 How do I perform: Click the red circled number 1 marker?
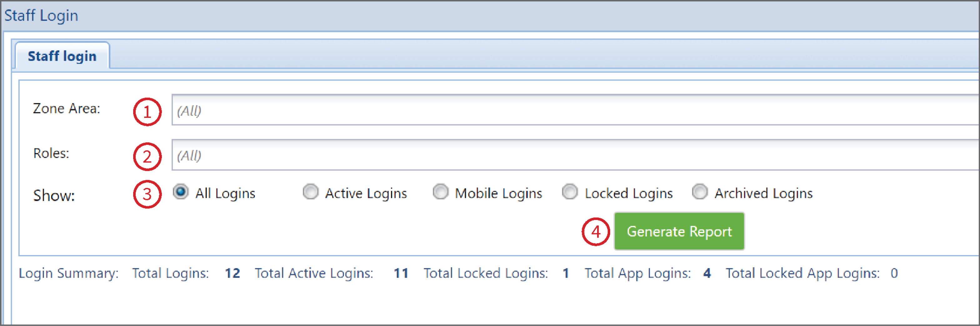pos(147,112)
